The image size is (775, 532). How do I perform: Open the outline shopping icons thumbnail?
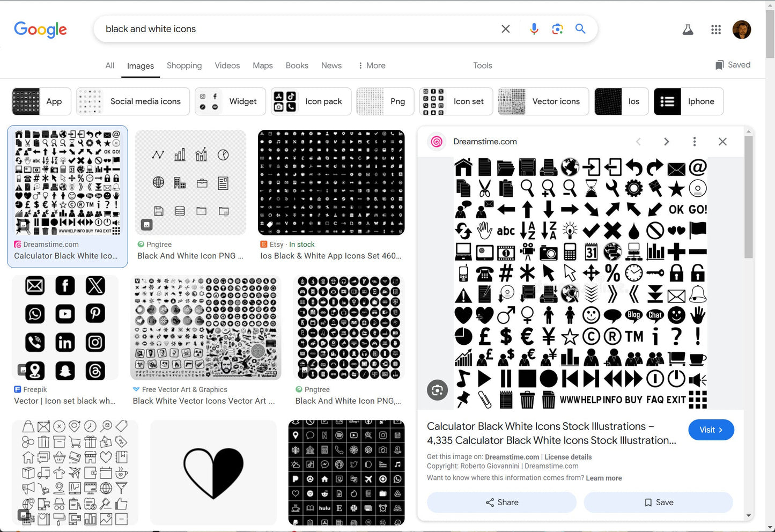tap(75, 473)
